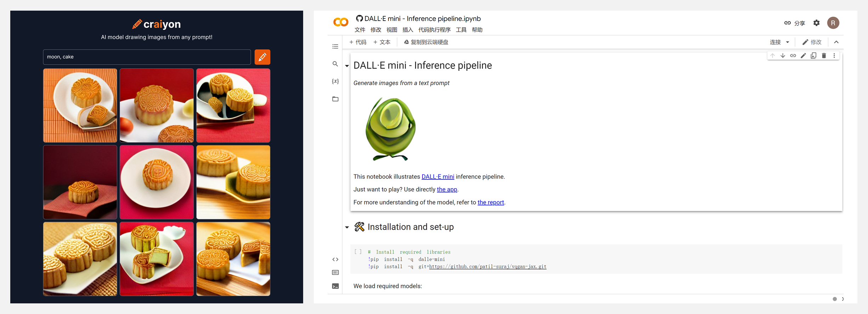Open the variables {x} panel
Image resolution: width=868 pixels, height=314 pixels.
coord(335,81)
